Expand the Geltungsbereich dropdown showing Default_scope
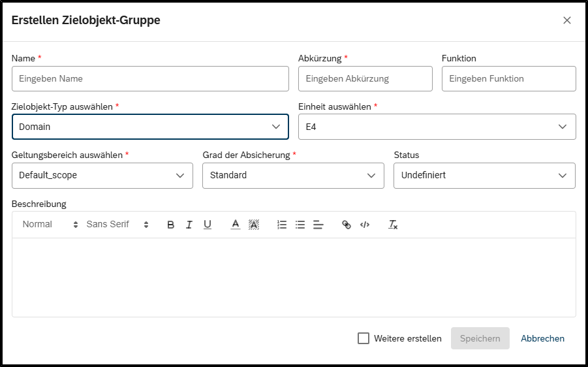588x367 pixels. coord(102,175)
